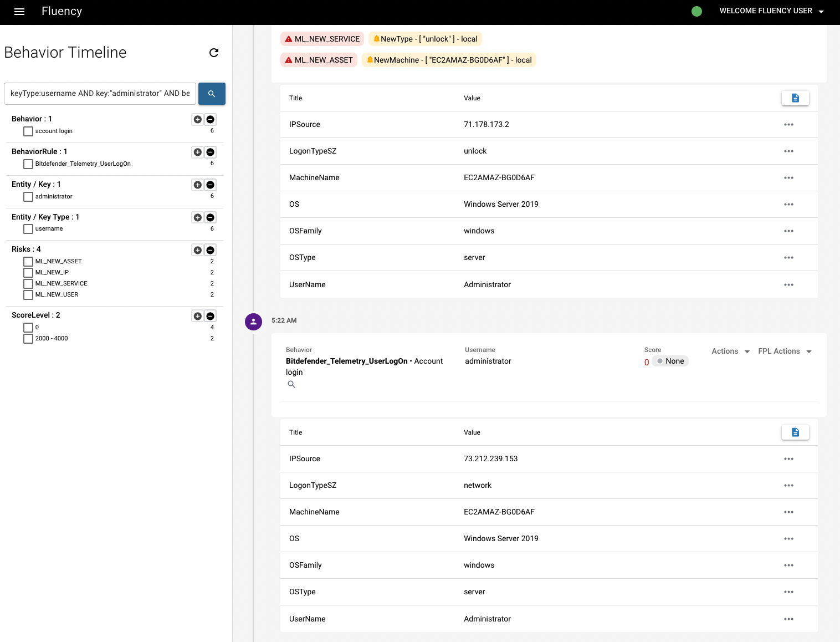Click the Fluency logo title
840x642 pixels.
[62, 11]
